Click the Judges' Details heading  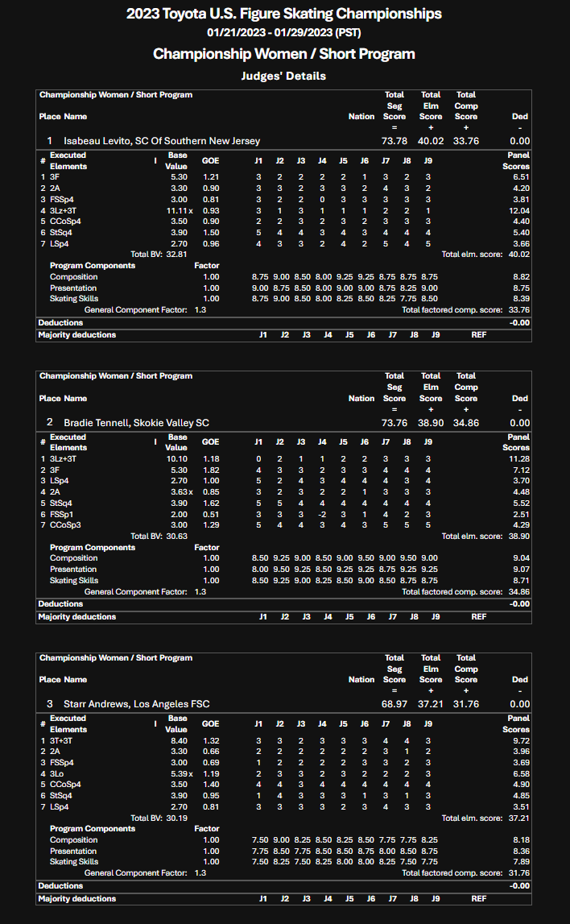(284, 76)
